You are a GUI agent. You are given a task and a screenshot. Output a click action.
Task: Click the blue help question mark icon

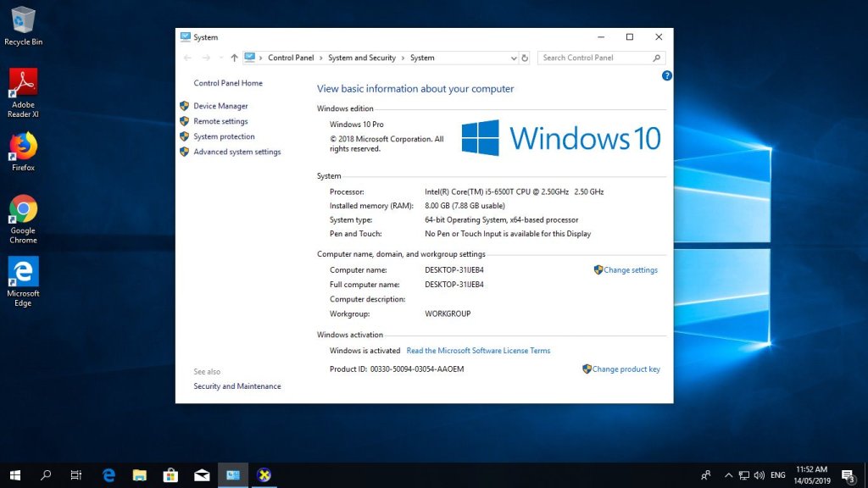pos(666,75)
